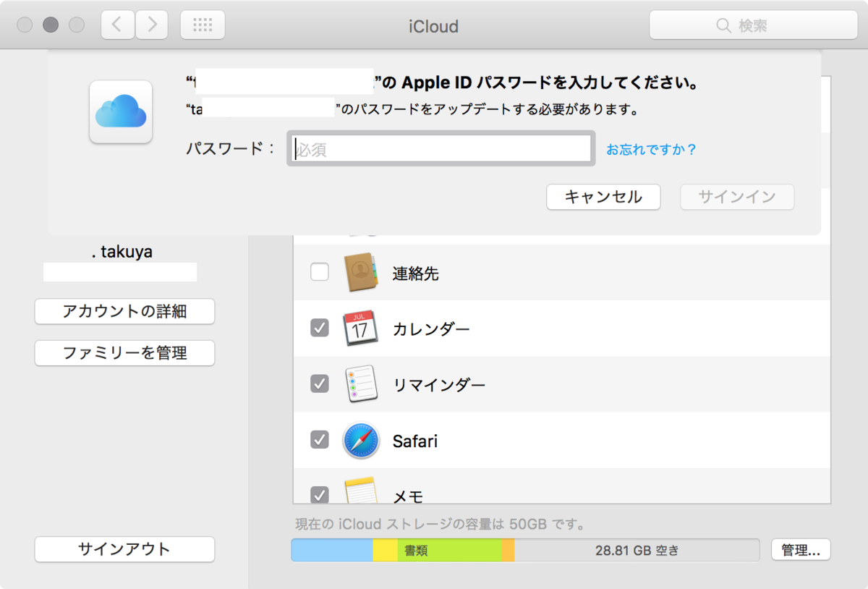Go back with the left arrow button
Image resolution: width=868 pixels, height=589 pixels.
(x=117, y=25)
